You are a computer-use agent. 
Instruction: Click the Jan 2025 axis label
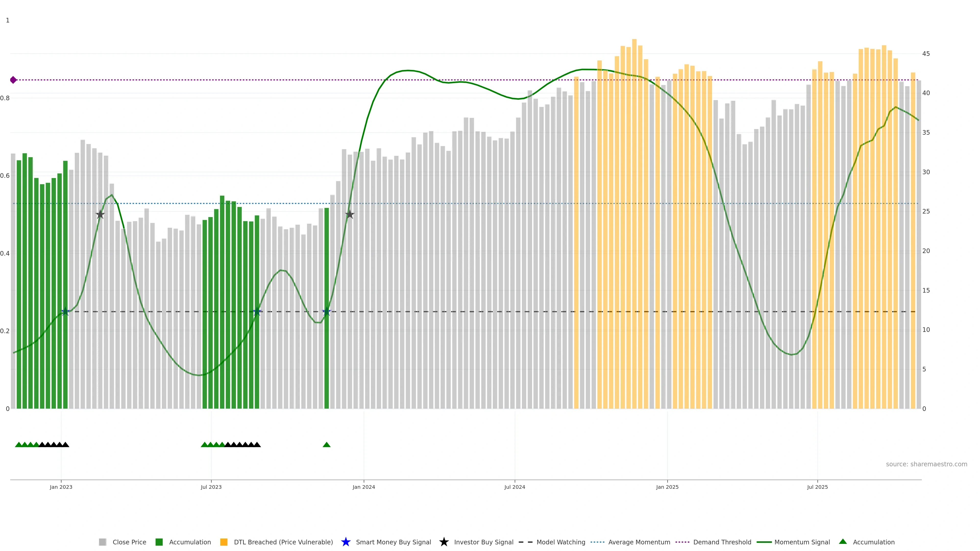667,487
